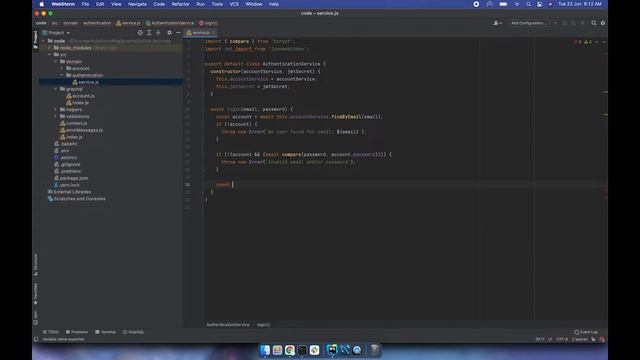640x360 pixels.
Task: Click the LF line separator status entry
Action: pos(550,339)
